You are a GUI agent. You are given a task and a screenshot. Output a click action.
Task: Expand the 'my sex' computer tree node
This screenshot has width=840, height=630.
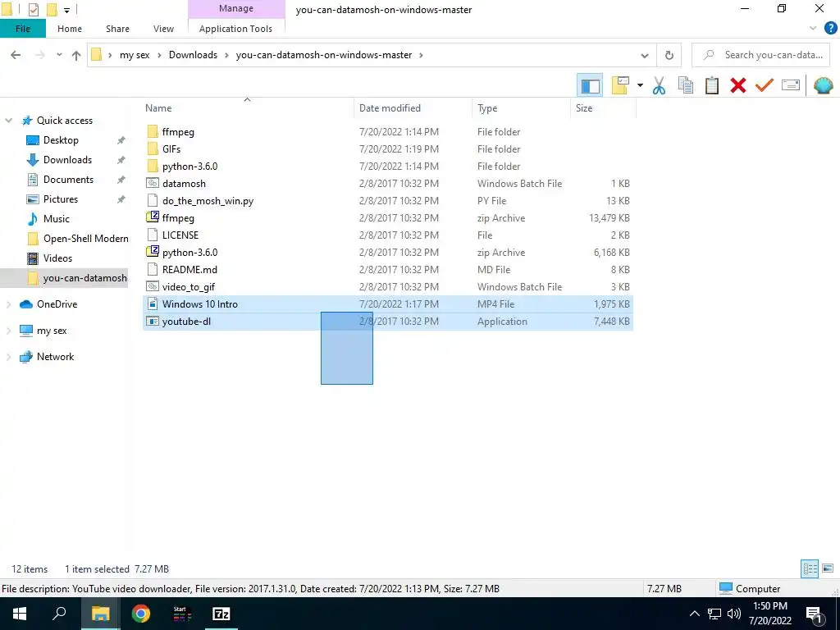pos(8,331)
